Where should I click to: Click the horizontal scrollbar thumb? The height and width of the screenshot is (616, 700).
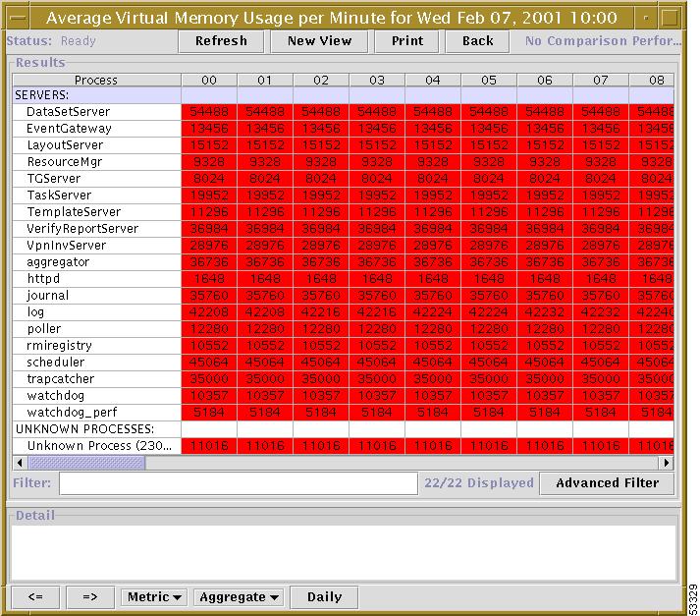click(x=86, y=463)
